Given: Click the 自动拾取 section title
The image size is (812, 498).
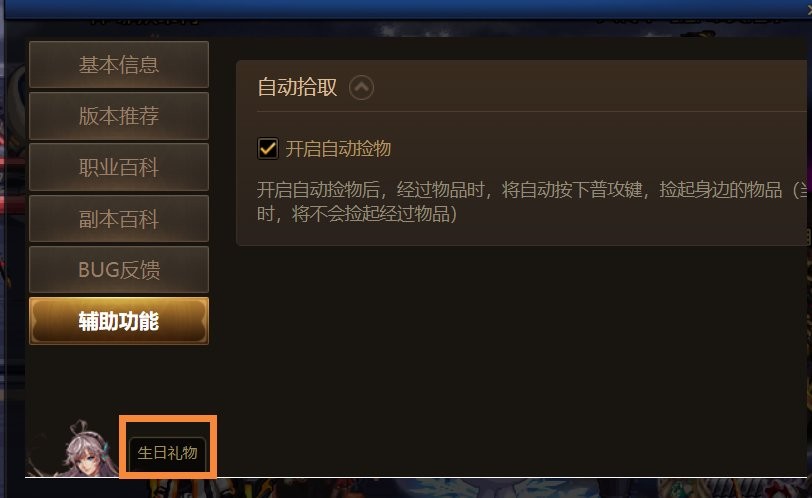Looking at the screenshot, I should (297, 87).
